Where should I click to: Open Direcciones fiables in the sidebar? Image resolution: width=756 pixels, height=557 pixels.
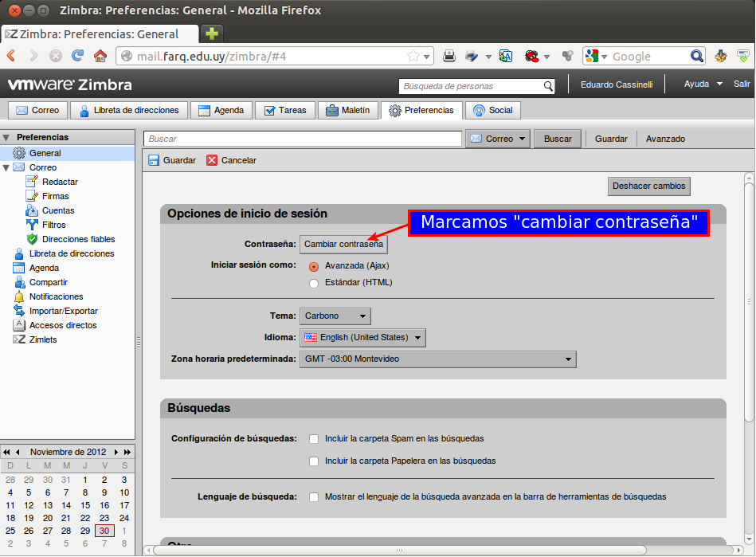[79, 239]
